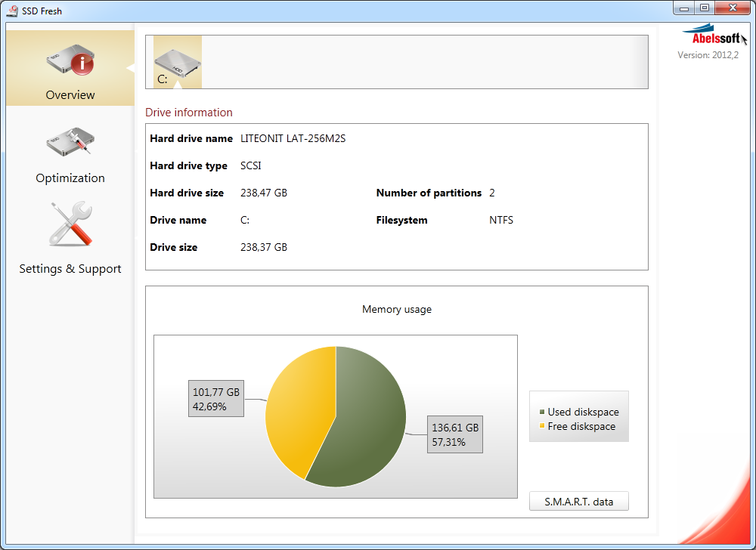The image size is (756, 550).
Task: Open the Optimization drive icon
Action: (70, 142)
